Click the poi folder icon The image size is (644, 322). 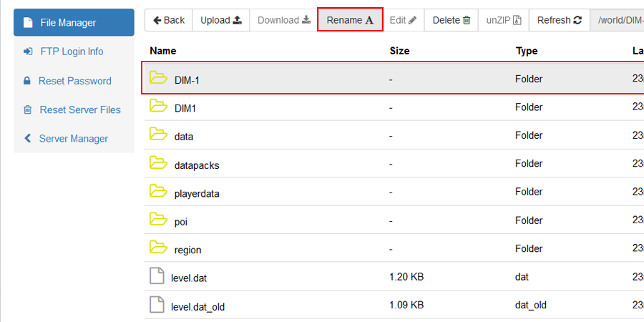(x=158, y=219)
